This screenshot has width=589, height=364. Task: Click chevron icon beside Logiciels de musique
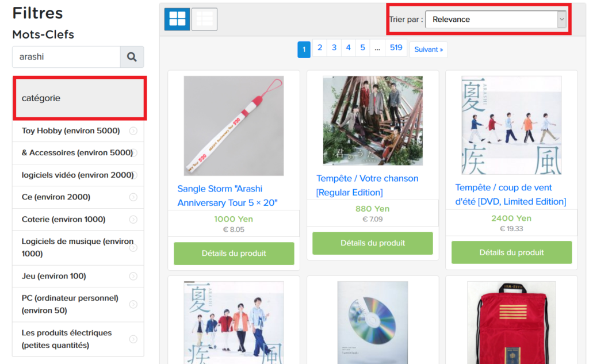133,247
